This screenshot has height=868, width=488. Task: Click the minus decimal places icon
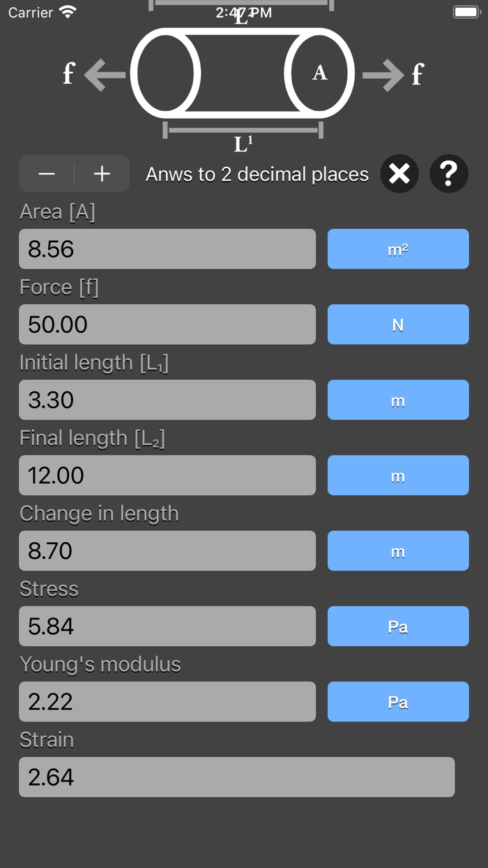pos(47,174)
